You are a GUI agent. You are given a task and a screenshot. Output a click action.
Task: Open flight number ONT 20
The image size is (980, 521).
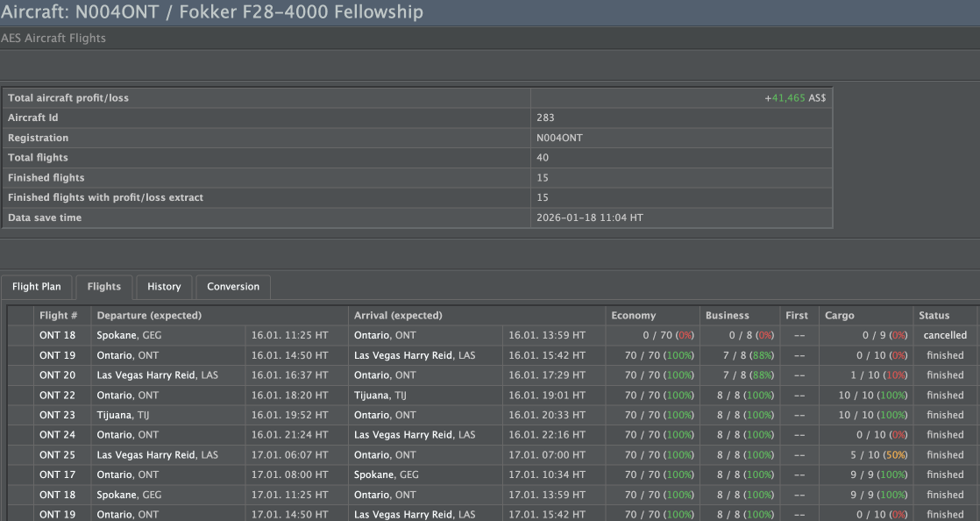click(x=58, y=375)
